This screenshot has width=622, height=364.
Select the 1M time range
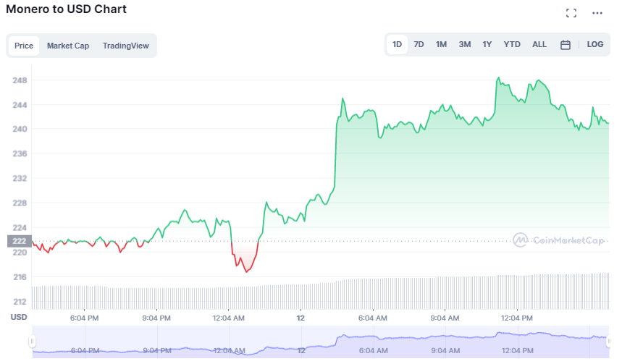pyautogui.click(x=441, y=44)
